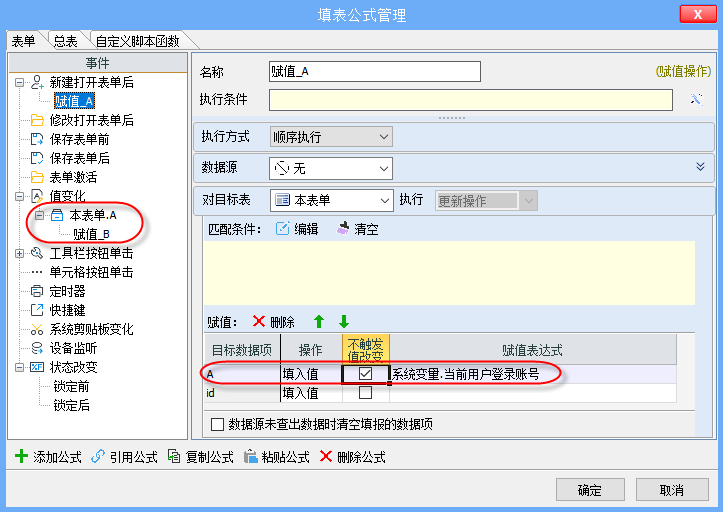
Task: Click the 系统剪贴板变化 scissors icon
Action: click(x=37, y=329)
